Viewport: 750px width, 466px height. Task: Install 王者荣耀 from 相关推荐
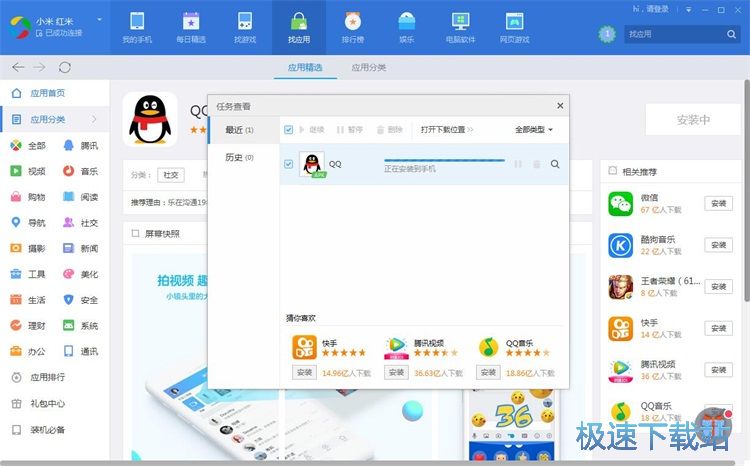pos(718,287)
